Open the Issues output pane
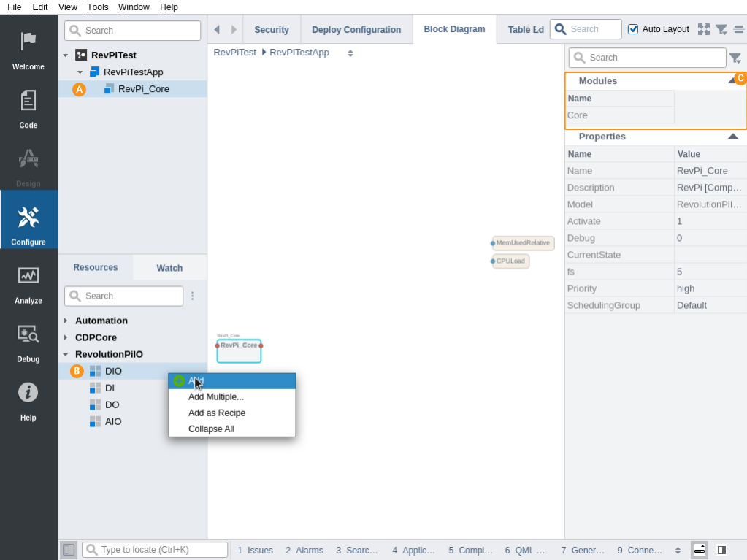 tap(255, 551)
